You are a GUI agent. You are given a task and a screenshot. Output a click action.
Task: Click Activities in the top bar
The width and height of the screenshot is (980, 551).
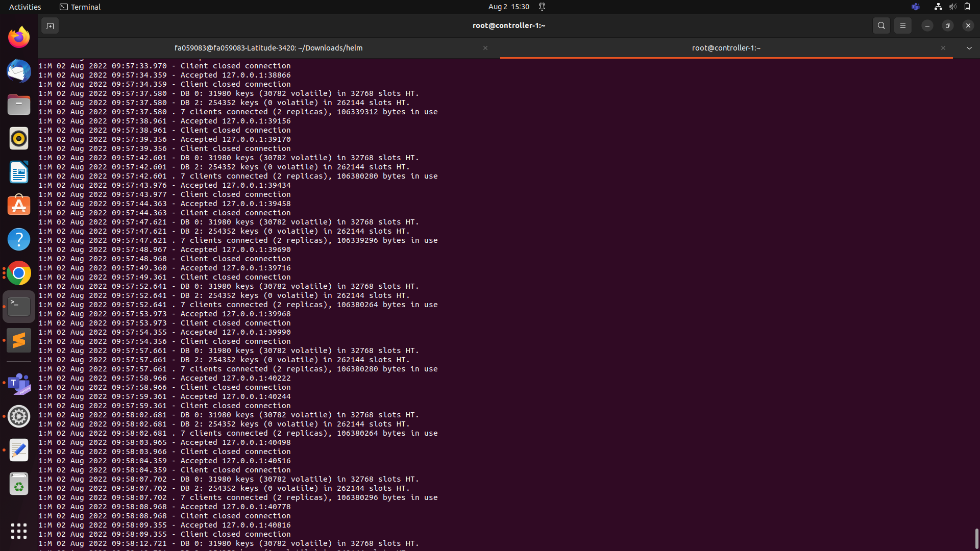(25, 7)
